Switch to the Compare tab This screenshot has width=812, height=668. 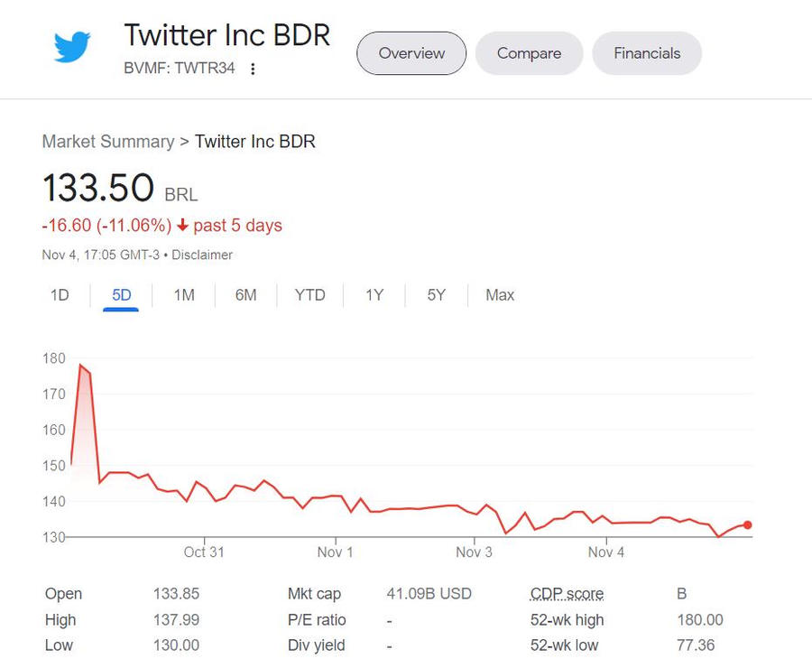(x=529, y=53)
